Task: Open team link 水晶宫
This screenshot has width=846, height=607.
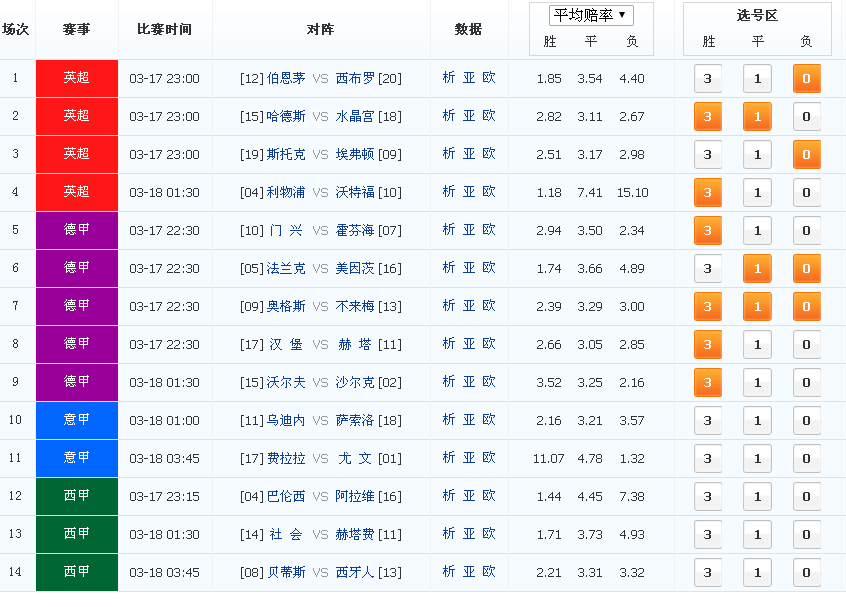Action: click(355, 116)
